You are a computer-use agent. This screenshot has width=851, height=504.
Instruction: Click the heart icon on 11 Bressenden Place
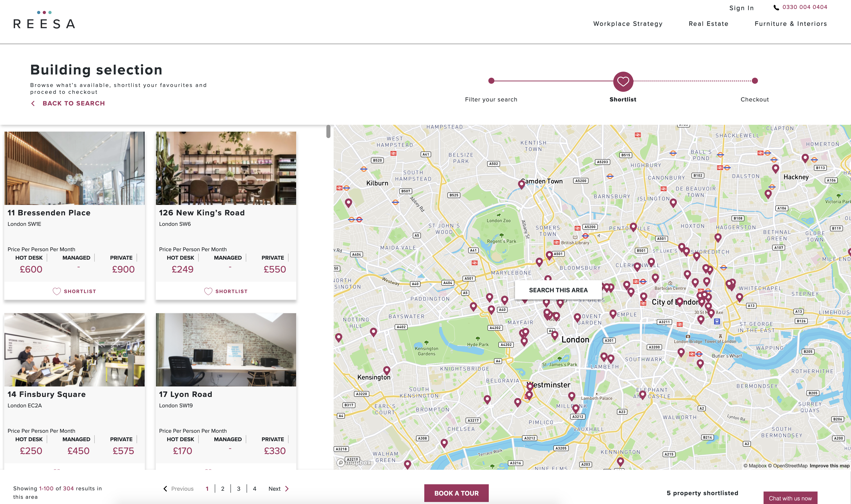[x=57, y=291]
